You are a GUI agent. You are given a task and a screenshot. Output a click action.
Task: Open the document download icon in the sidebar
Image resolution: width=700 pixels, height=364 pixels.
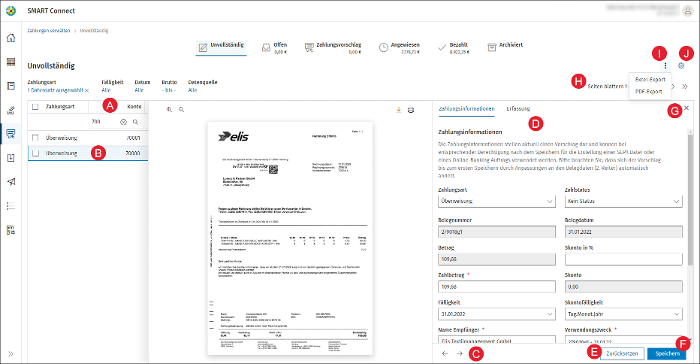tap(11, 158)
